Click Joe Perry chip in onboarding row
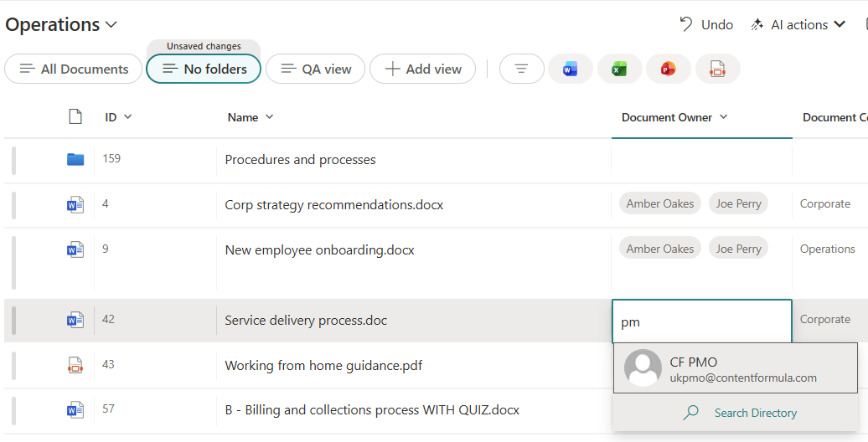 pos(738,249)
